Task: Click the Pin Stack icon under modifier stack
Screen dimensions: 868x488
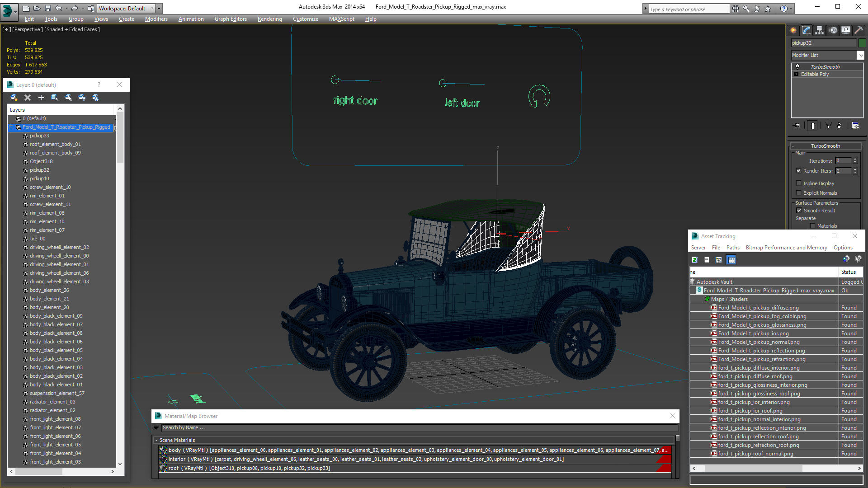Action: coord(797,126)
